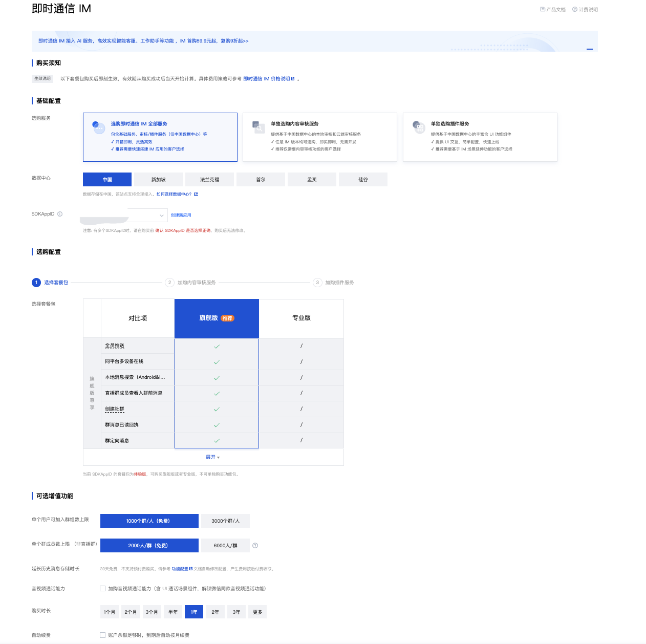
Task: Set purchase duration to 半年
Action: (173, 612)
